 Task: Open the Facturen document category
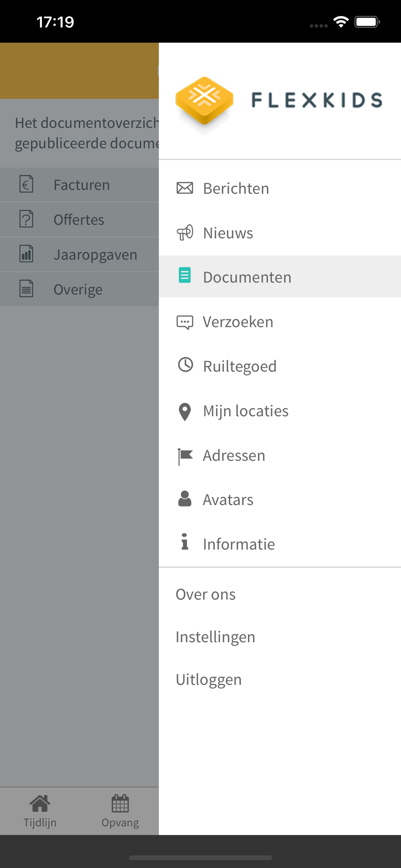pyautogui.click(x=79, y=184)
